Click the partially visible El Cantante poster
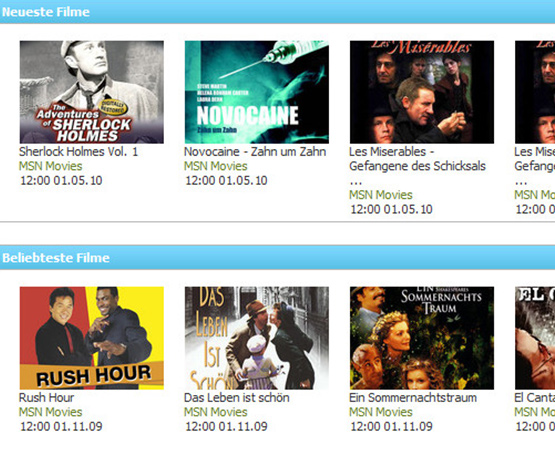 [x=535, y=338]
